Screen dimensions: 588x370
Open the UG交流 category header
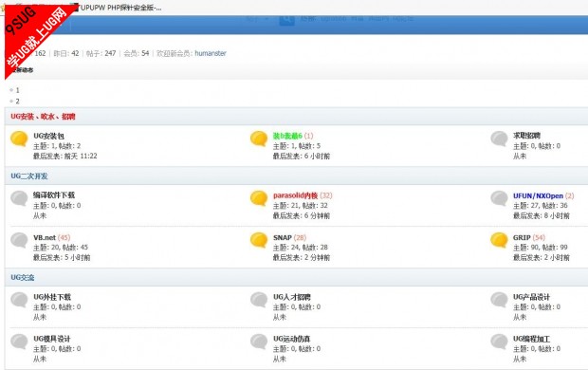(x=23, y=277)
